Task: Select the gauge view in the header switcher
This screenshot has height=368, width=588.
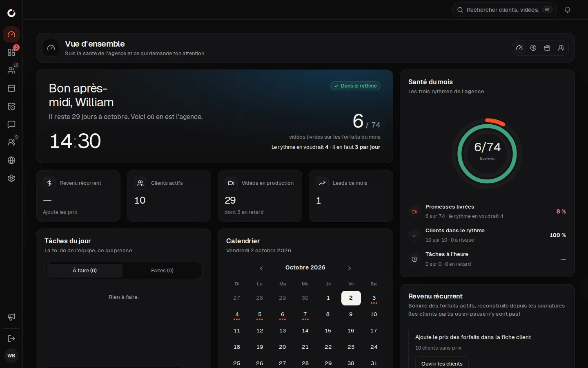Action: pos(519,48)
